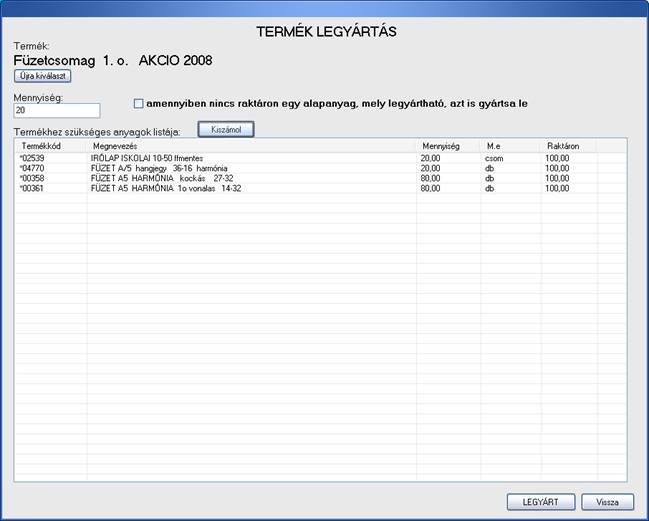Click the Raktáron column header
649x521 pixels.
(x=569, y=146)
